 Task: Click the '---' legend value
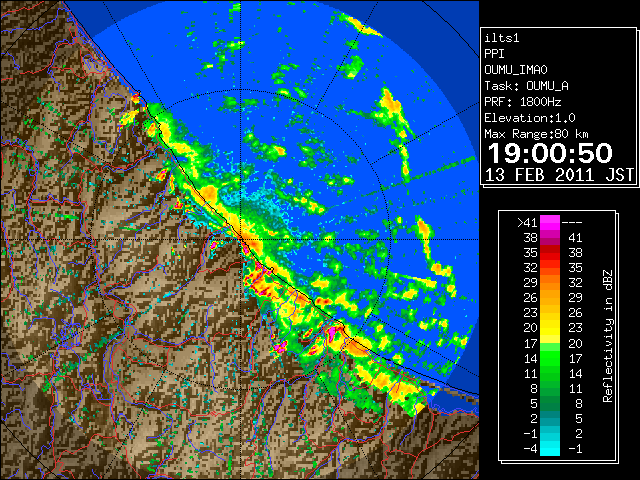pos(572,223)
